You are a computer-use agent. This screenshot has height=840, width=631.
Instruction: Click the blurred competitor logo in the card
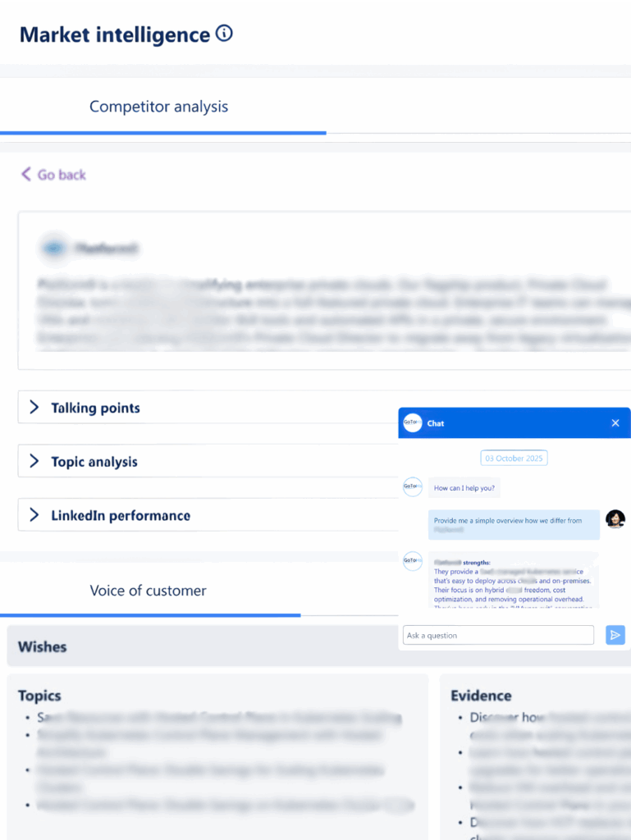(54, 248)
